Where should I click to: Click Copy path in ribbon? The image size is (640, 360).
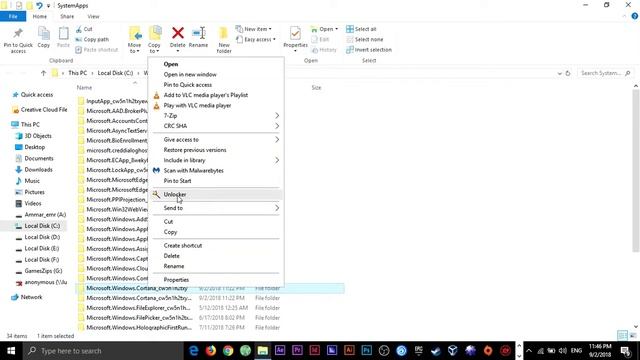pos(92,40)
